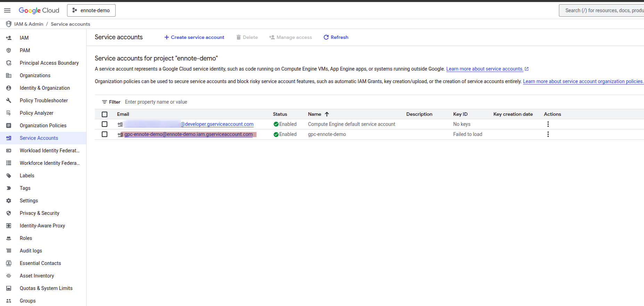Click Quotas & System Limits icon

tap(9, 288)
